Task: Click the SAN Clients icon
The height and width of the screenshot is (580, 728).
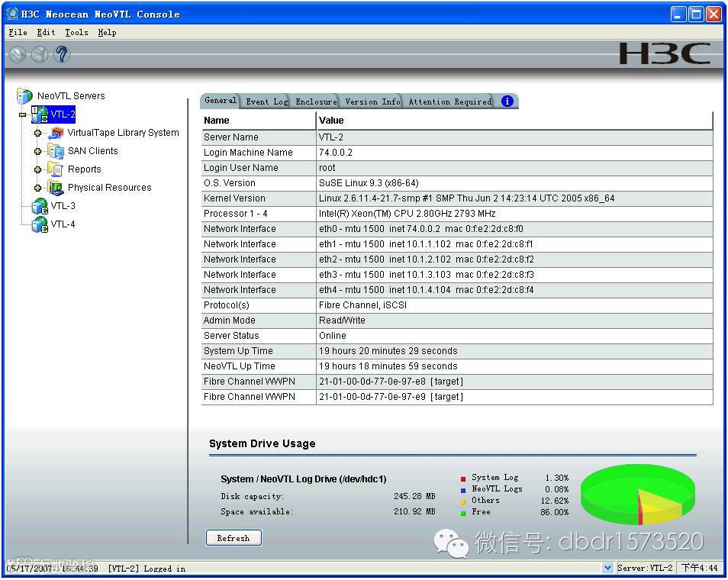Action: (56, 151)
